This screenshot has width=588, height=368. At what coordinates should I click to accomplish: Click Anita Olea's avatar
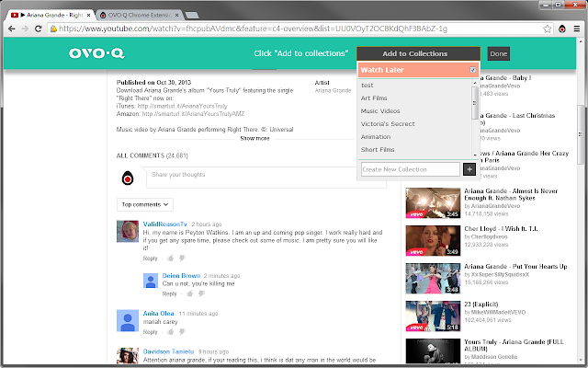128,321
